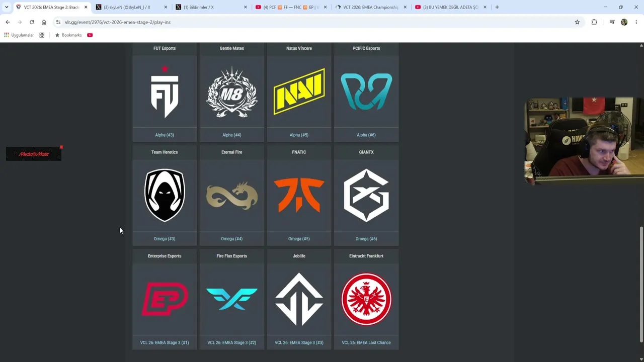
Task: Select the VCT 2026: EMEA Stage 2 tab
Action: [52, 7]
